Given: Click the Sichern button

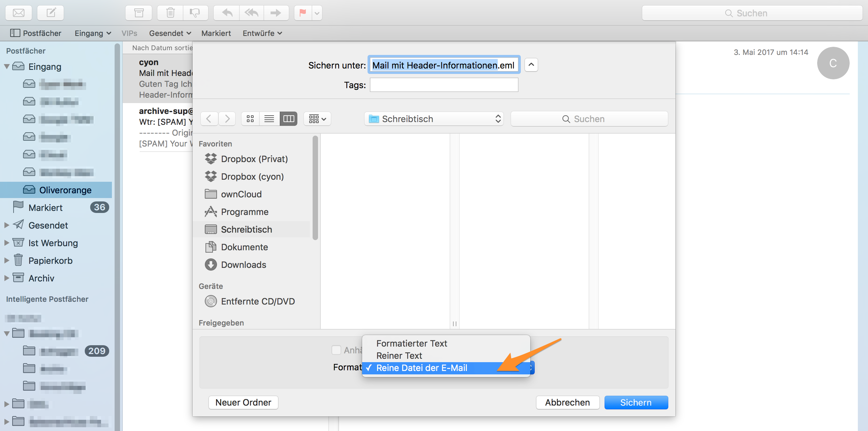Looking at the screenshot, I should pyautogui.click(x=636, y=402).
